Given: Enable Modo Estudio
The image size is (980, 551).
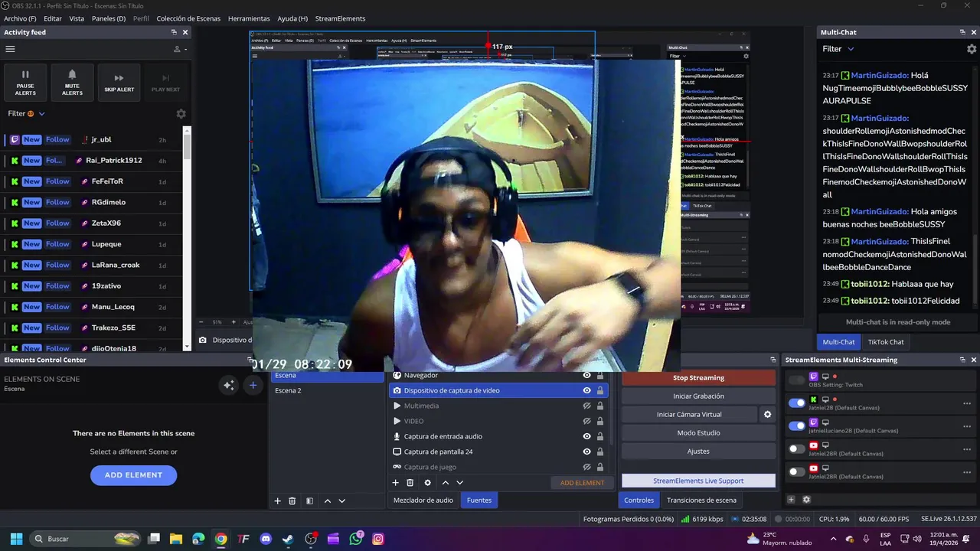Looking at the screenshot, I should click(x=698, y=433).
